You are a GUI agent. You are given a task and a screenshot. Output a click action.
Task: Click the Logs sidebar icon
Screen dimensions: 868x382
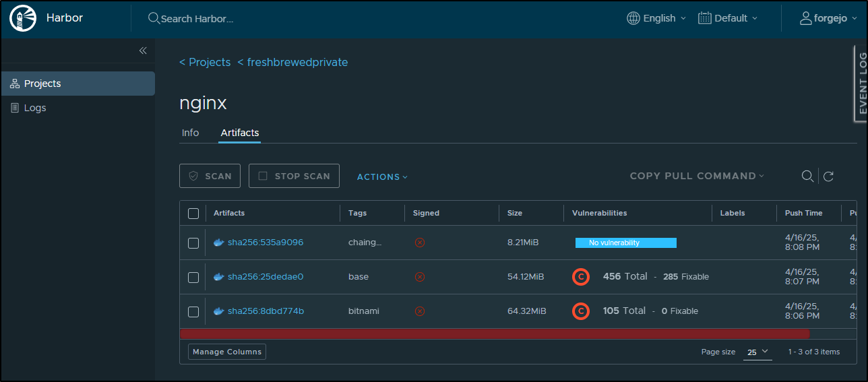15,108
